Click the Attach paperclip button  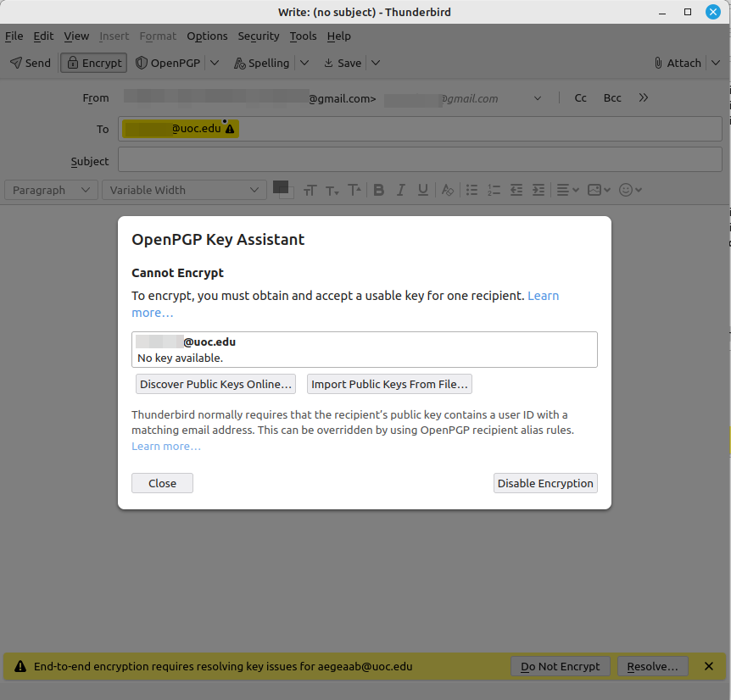click(678, 63)
